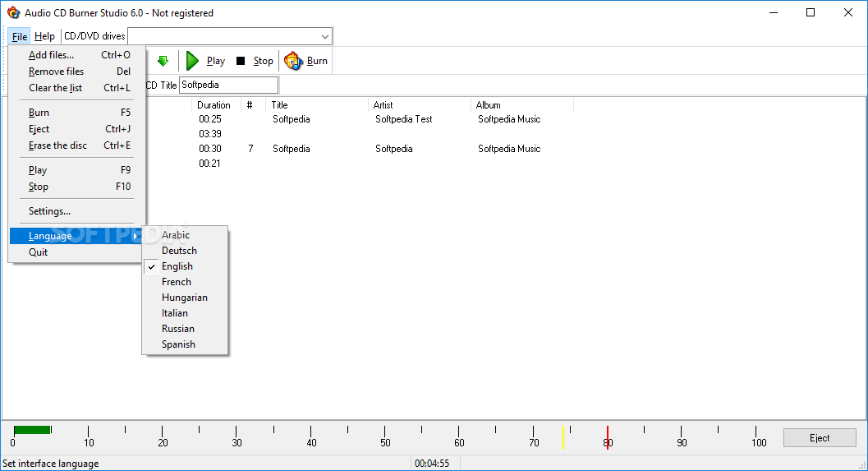
Task: Click the 00:04:55 total time status
Action: [x=432, y=464]
